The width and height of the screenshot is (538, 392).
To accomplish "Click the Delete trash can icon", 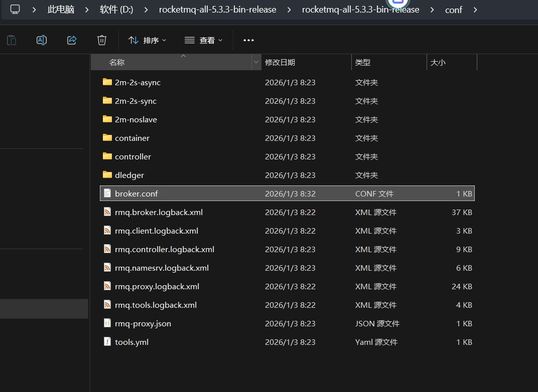I will [102, 40].
